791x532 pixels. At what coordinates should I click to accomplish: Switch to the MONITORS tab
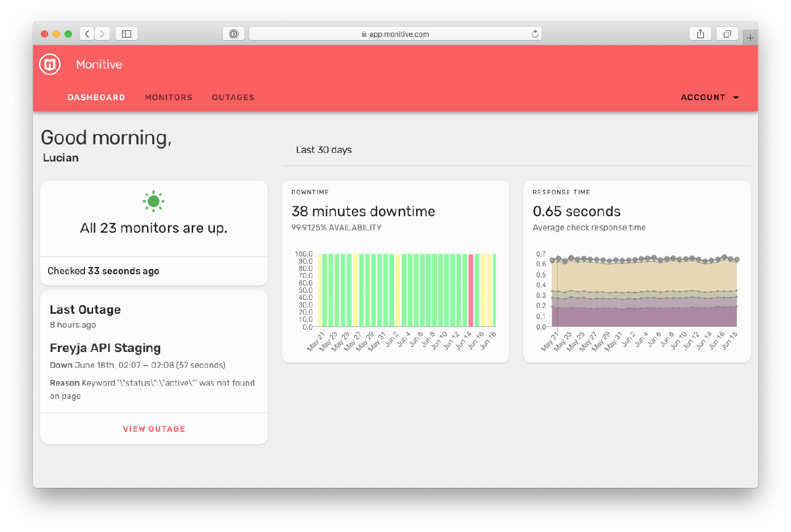pos(169,97)
